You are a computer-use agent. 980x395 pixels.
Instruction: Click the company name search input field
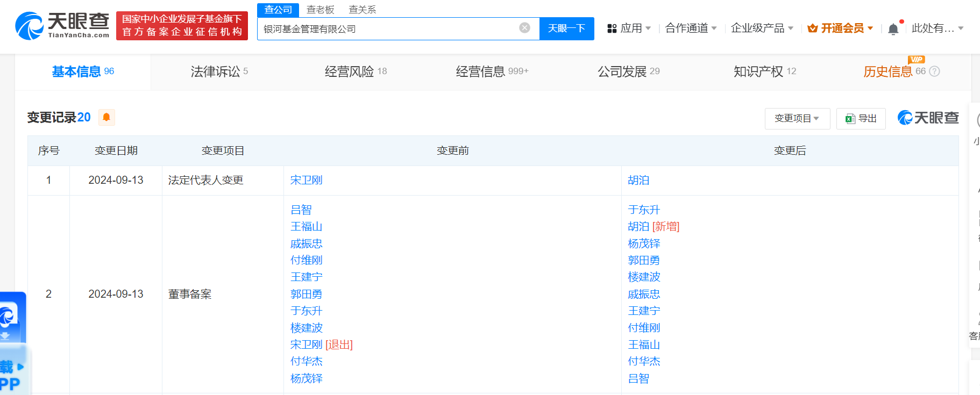tap(387, 28)
